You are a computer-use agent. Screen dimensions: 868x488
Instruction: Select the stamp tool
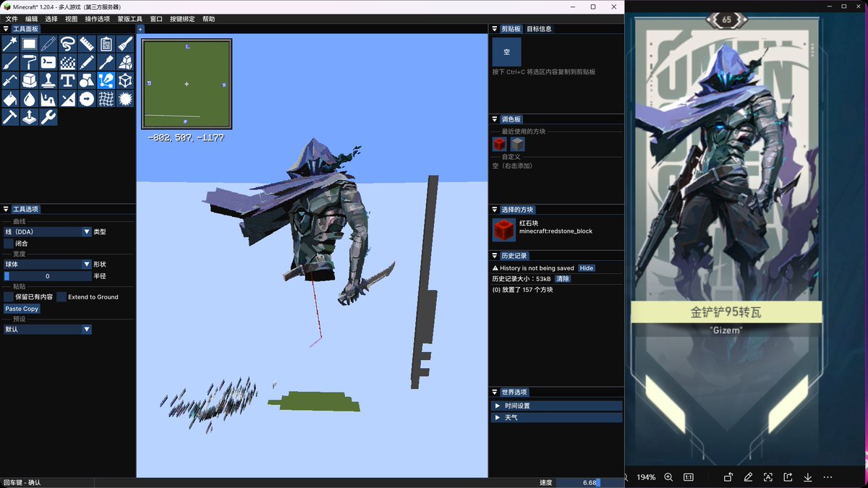48,80
